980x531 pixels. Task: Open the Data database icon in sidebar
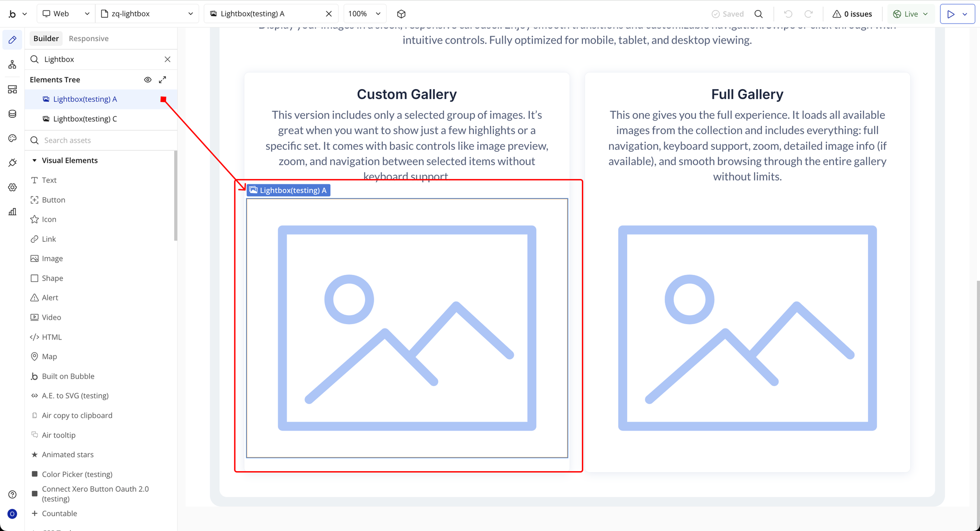coord(12,114)
